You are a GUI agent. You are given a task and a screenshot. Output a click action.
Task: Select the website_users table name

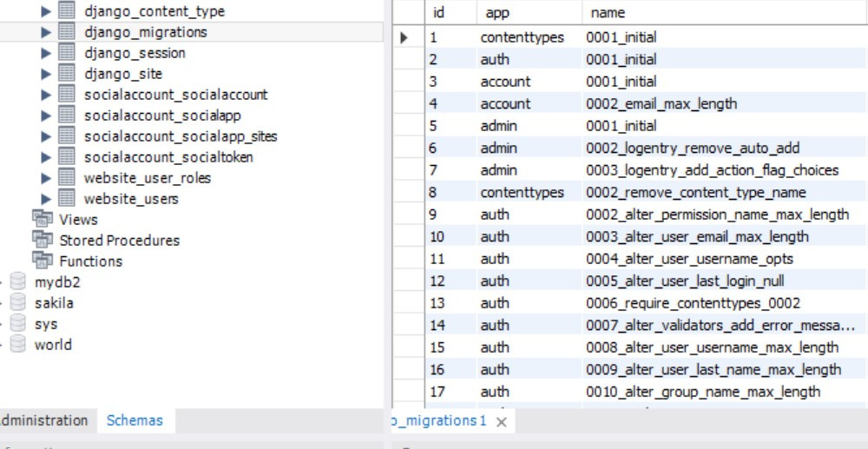tap(131, 199)
